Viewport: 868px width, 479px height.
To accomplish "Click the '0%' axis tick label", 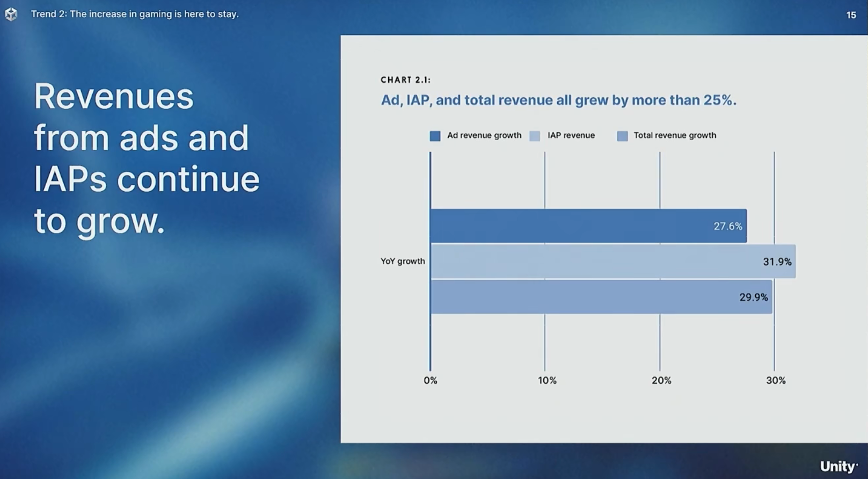I will (431, 381).
